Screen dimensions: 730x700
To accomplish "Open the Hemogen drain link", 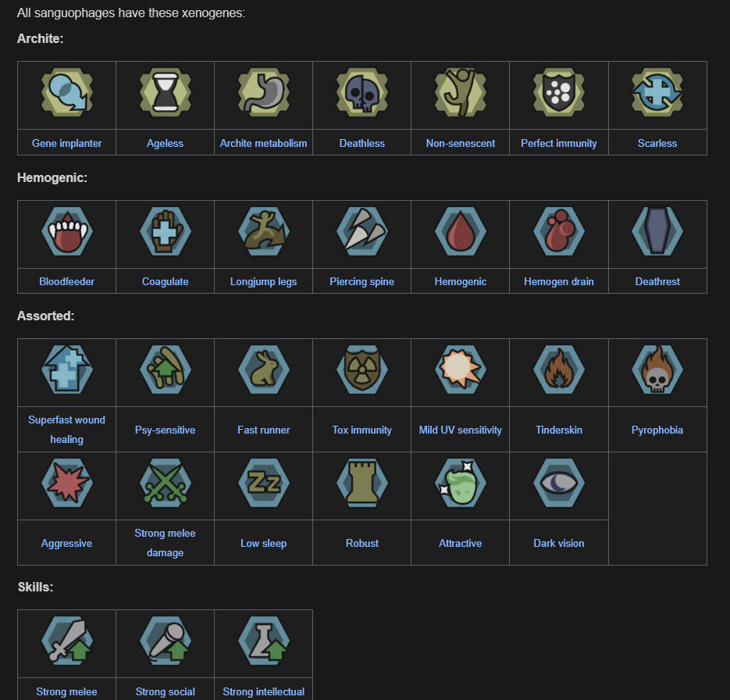I will (559, 281).
